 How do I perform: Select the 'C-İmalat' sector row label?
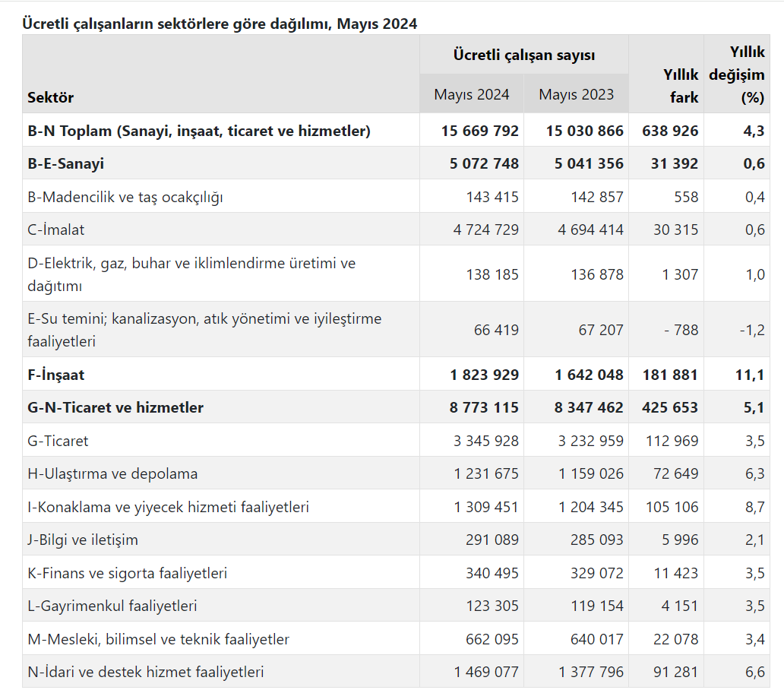tap(56, 229)
